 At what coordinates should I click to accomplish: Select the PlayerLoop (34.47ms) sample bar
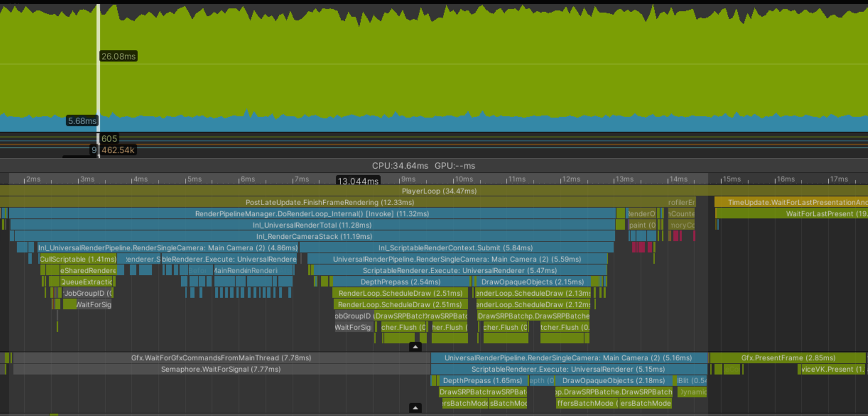click(x=439, y=191)
